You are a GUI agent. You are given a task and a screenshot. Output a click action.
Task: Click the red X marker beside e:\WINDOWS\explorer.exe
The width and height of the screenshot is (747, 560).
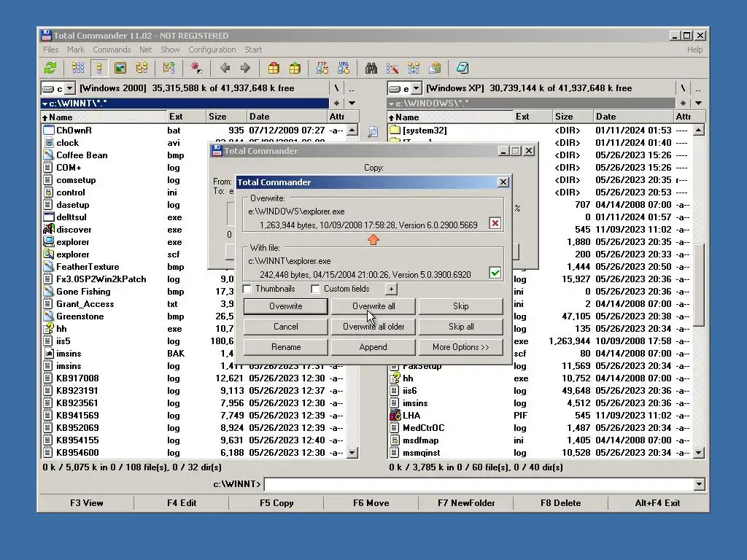pos(495,223)
